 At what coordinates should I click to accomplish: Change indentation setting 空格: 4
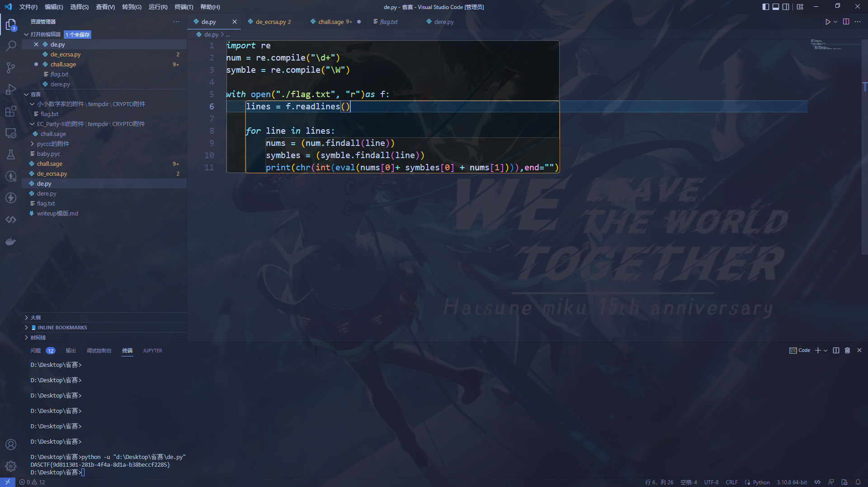tap(689, 482)
